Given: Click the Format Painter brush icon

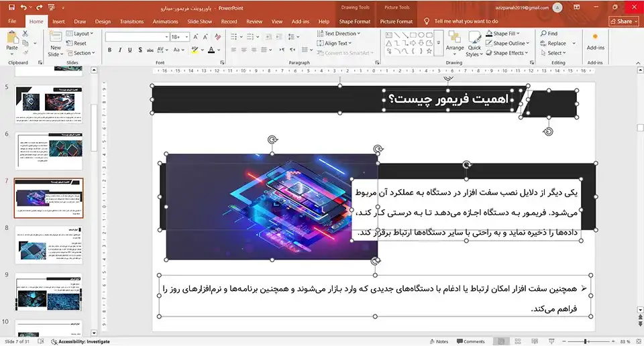Looking at the screenshot, I should click(25, 52).
